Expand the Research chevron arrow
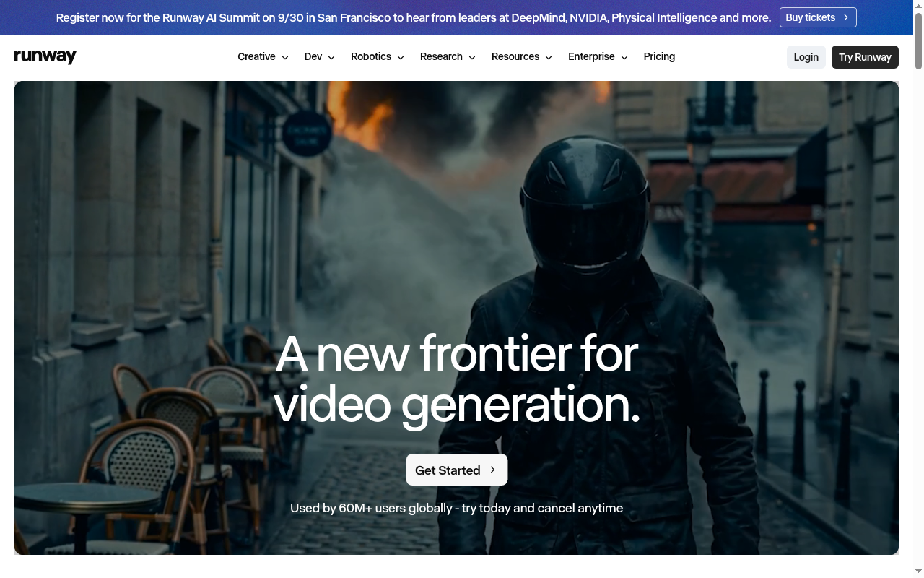This screenshot has width=924, height=578. coord(472,57)
